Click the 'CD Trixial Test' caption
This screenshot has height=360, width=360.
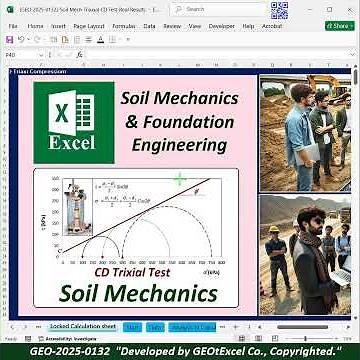(x=132, y=272)
